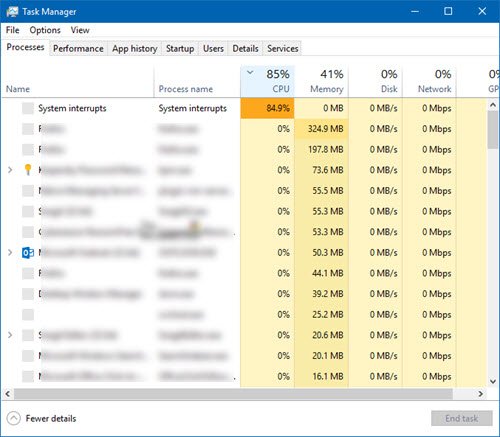Click the System interrupts process icon
The height and width of the screenshot is (437, 500).
click(x=28, y=108)
